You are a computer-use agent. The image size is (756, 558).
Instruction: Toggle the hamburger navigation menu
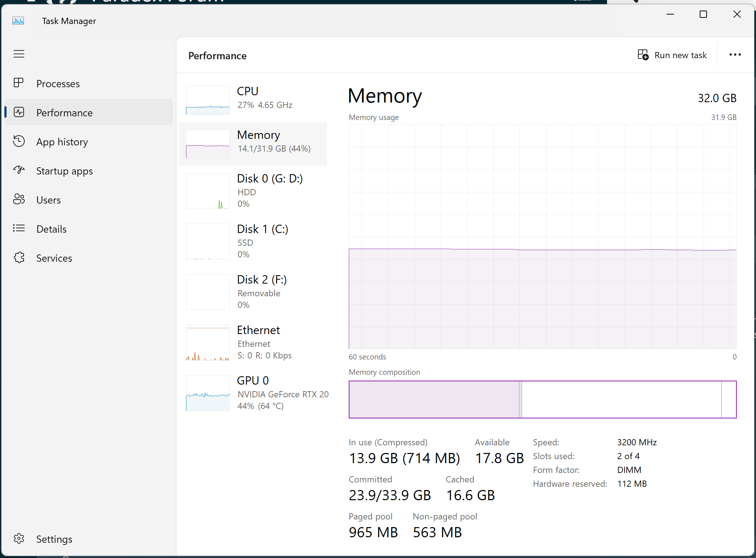[19, 54]
